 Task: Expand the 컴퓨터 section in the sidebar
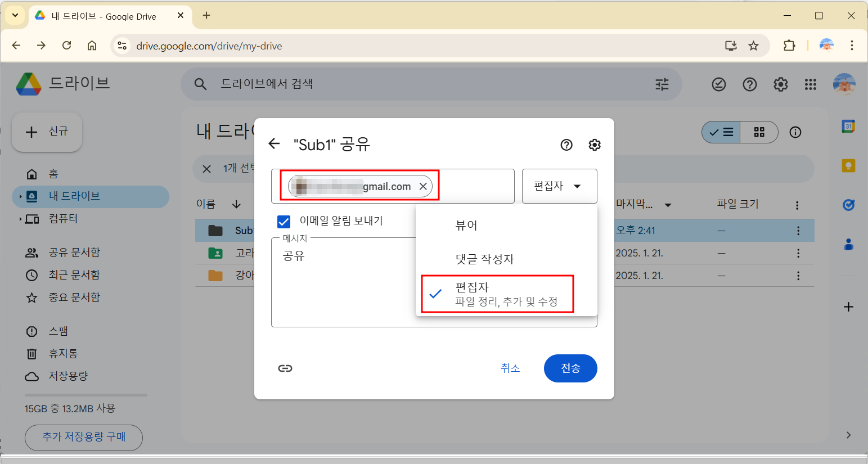[x=20, y=218]
